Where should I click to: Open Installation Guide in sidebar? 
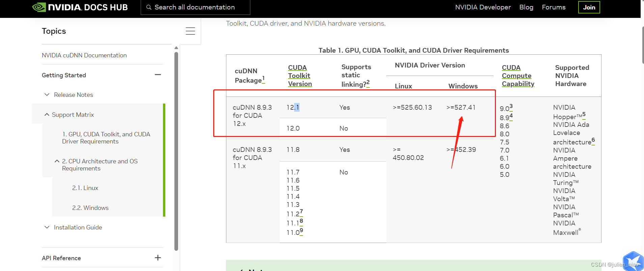pyautogui.click(x=78, y=227)
